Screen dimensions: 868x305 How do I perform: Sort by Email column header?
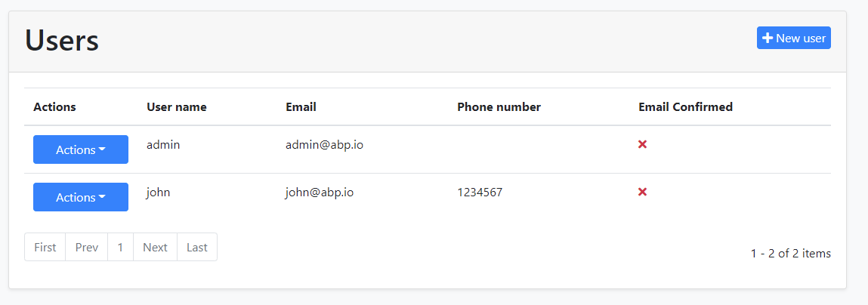coord(301,107)
